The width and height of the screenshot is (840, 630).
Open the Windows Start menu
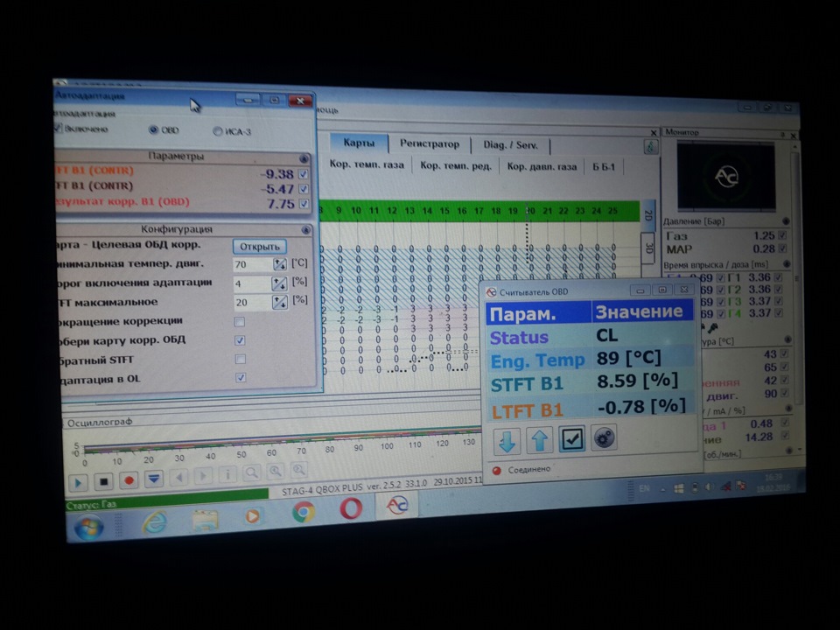pos(88,527)
